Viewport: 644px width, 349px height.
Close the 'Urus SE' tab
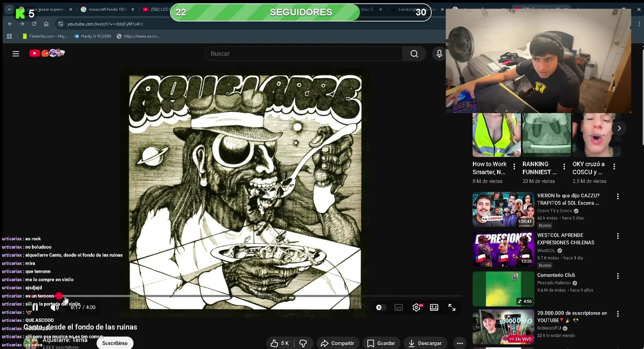380,10
